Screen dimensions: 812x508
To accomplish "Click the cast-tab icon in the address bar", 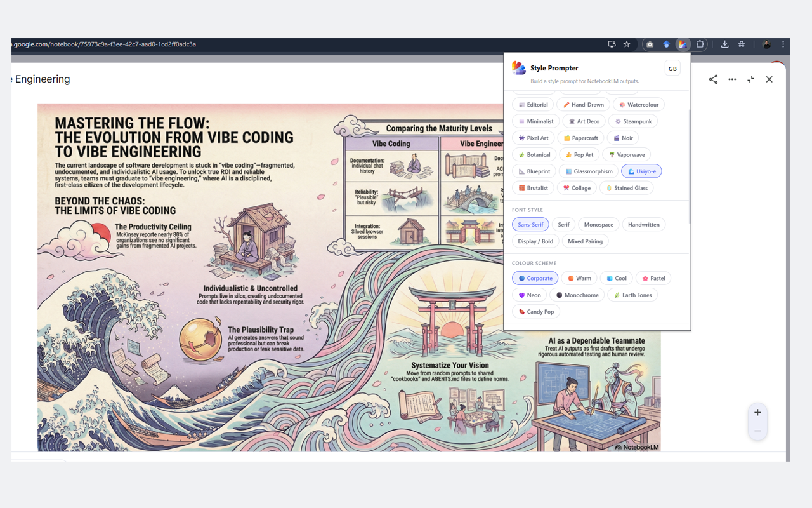I will (612, 44).
